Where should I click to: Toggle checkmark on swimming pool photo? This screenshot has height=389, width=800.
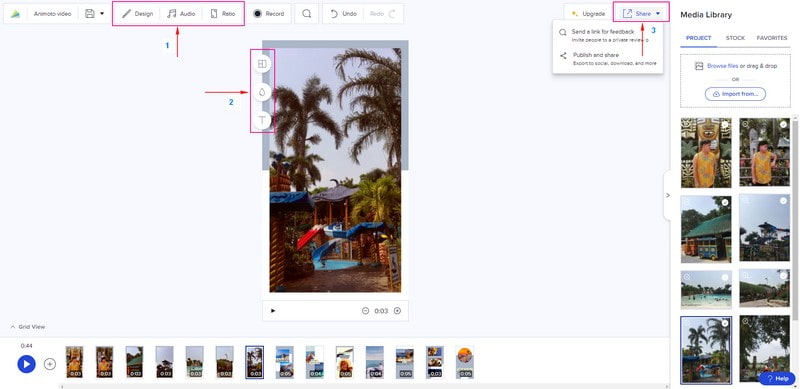point(724,277)
